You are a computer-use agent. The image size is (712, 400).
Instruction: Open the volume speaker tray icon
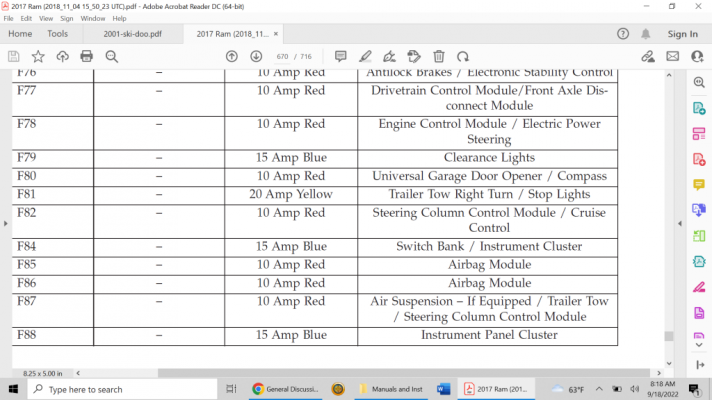634,389
